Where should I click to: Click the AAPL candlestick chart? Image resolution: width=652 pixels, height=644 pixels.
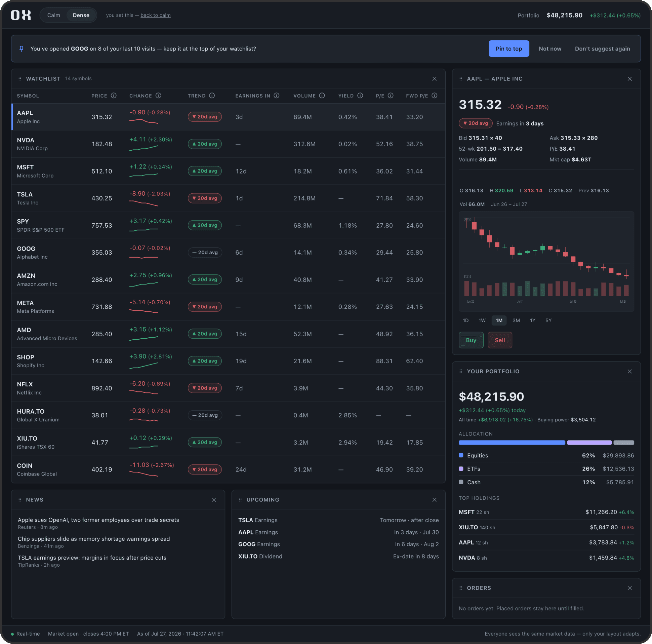[546, 261]
